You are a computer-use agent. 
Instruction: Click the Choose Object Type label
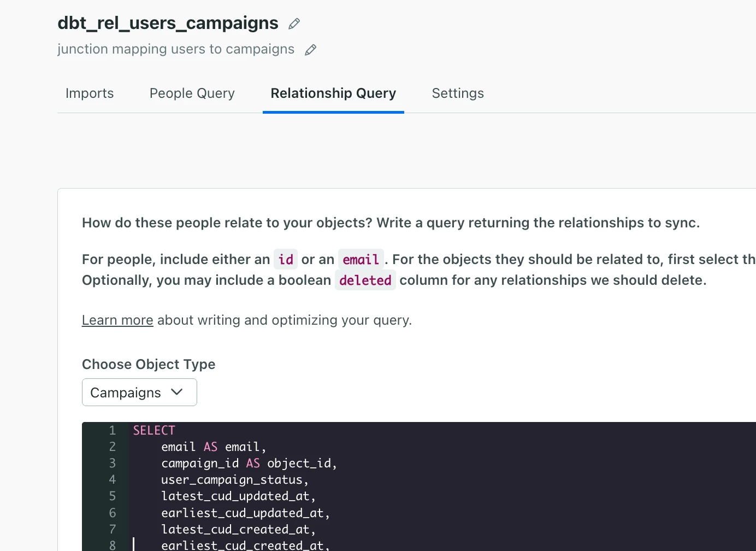coord(149,364)
